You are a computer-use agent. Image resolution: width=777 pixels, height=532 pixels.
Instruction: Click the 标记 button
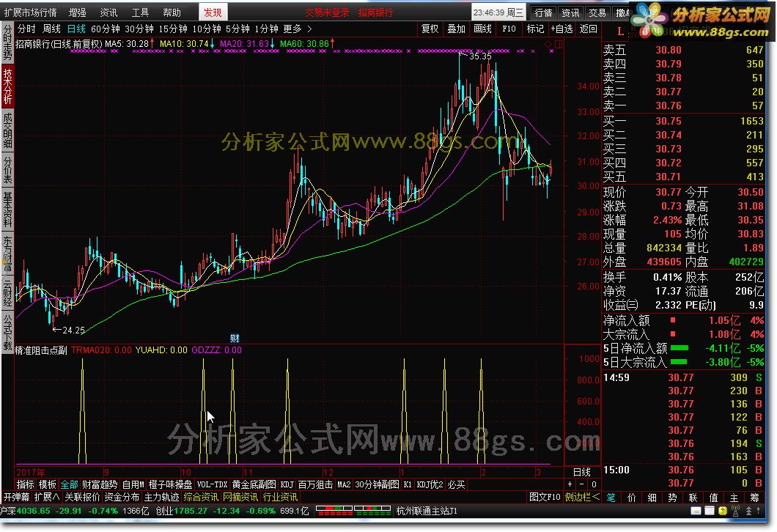pos(535,29)
